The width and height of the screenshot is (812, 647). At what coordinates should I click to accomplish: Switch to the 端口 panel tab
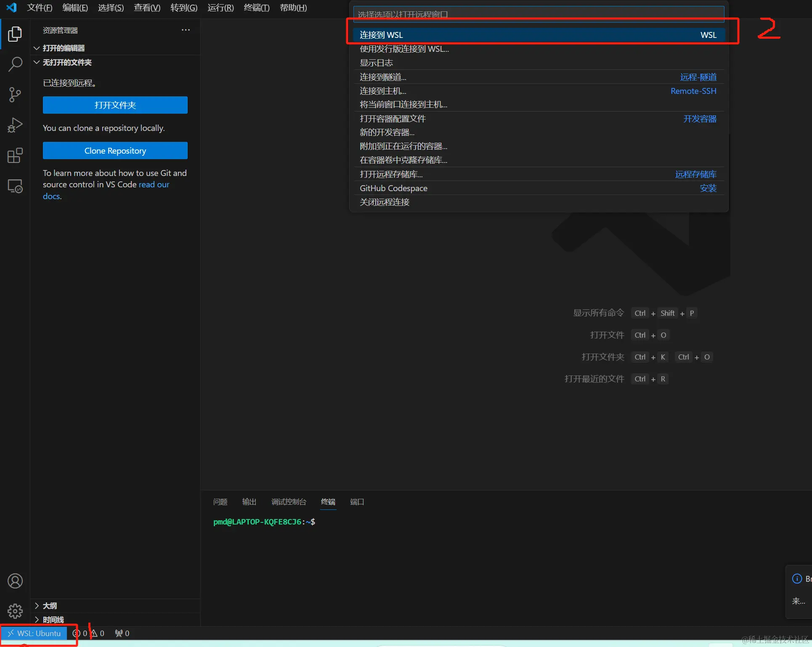point(357,502)
